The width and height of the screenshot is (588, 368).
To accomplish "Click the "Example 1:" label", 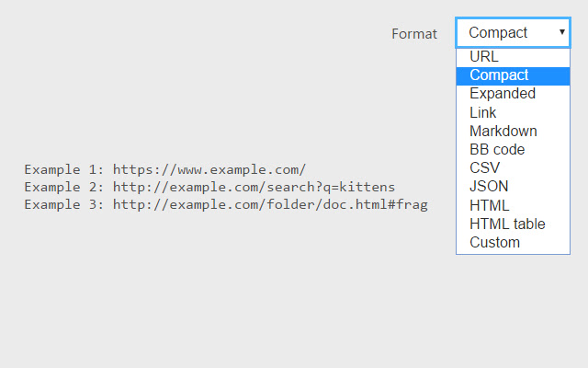I will 64,169.
